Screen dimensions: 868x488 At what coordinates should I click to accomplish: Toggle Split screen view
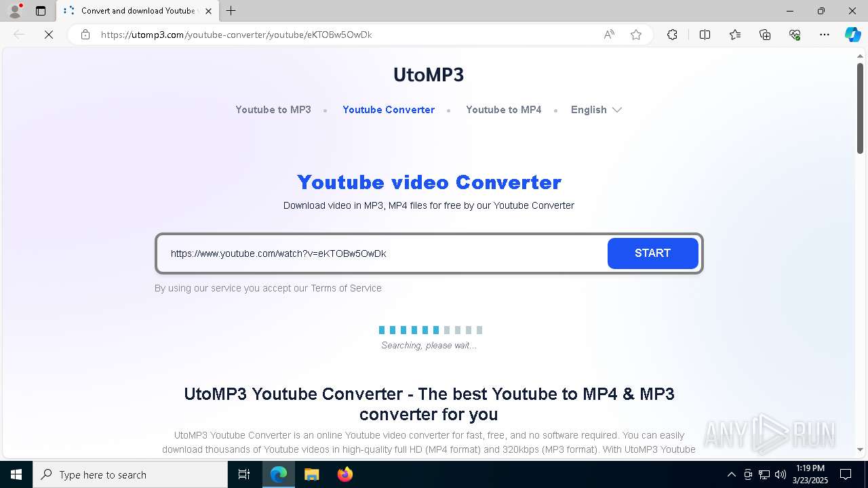point(705,35)
